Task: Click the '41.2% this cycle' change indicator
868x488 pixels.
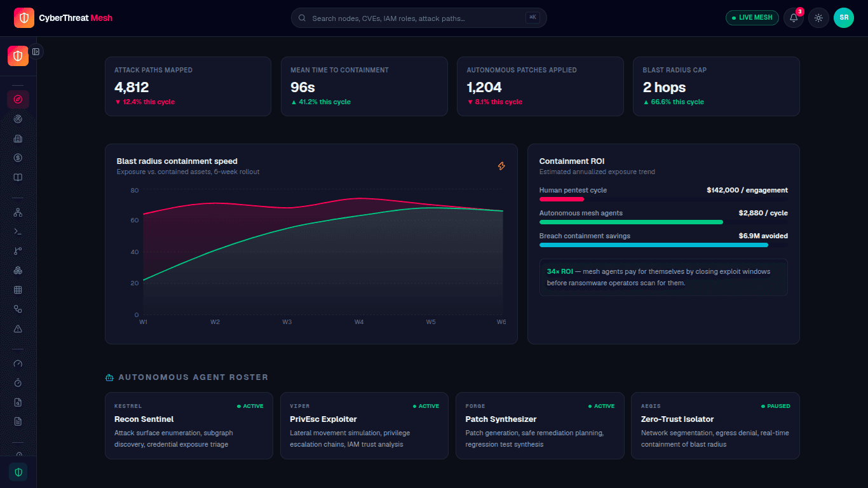Action: coord(320,102)
